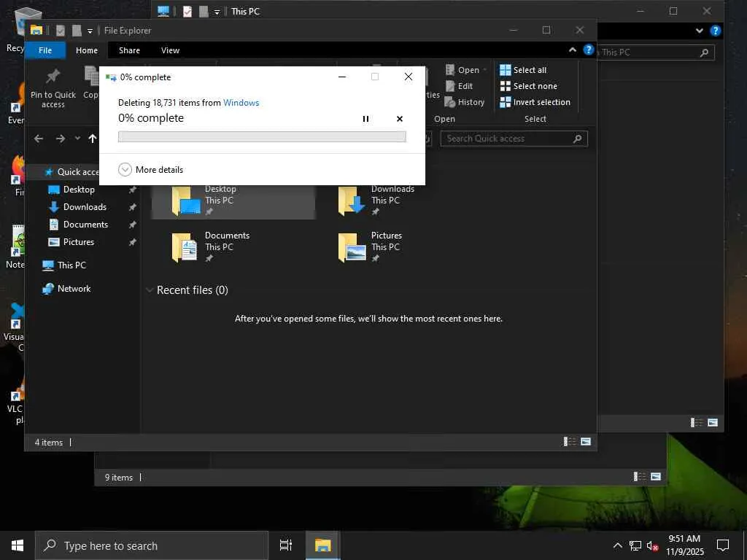Click the new folder icon in title bar
Viewport: 747px width, 560px height.
(x=77, y=31)
